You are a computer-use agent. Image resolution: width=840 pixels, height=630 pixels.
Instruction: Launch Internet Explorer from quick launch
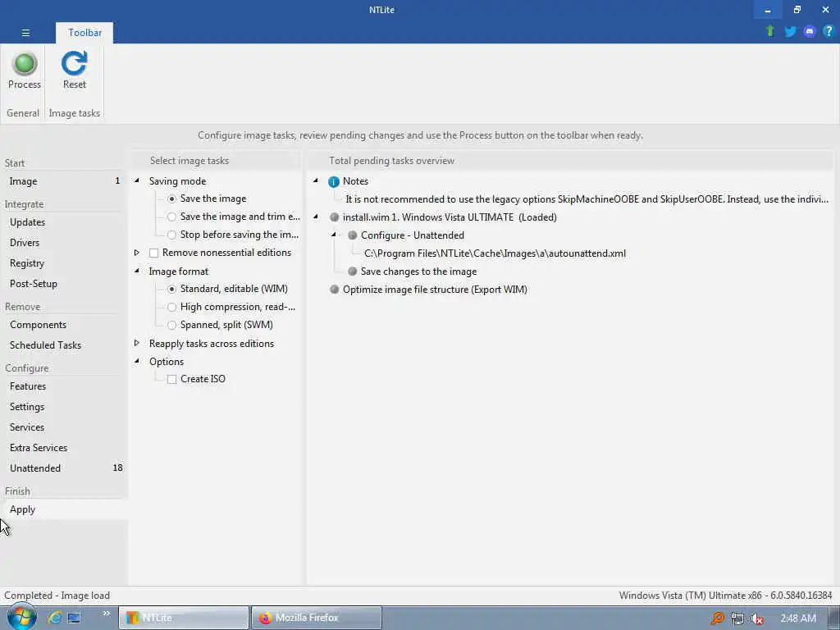pyautogui.click(x=54, y=617)
